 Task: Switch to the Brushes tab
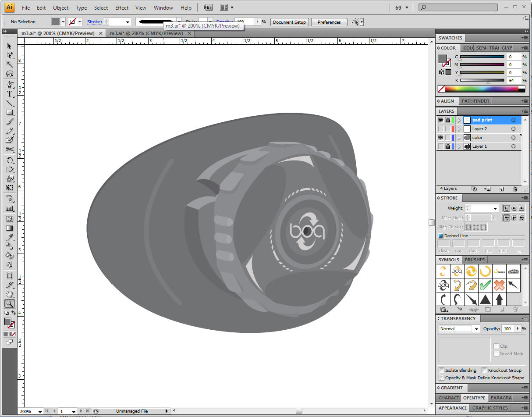pos(475,260)
